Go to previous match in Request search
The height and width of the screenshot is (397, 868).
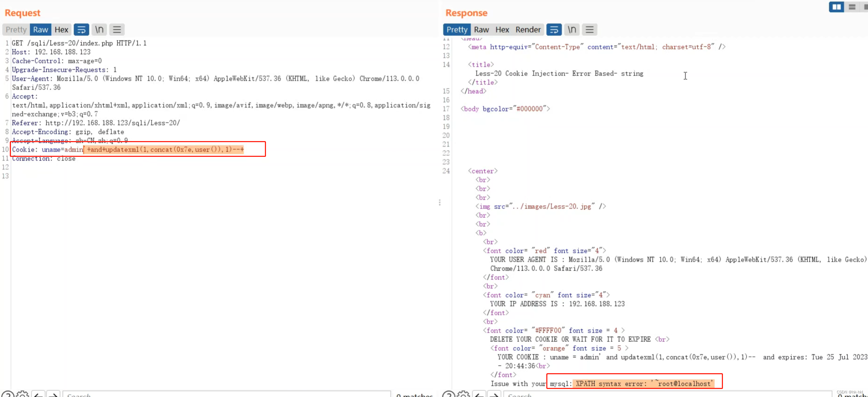[38, 395]
